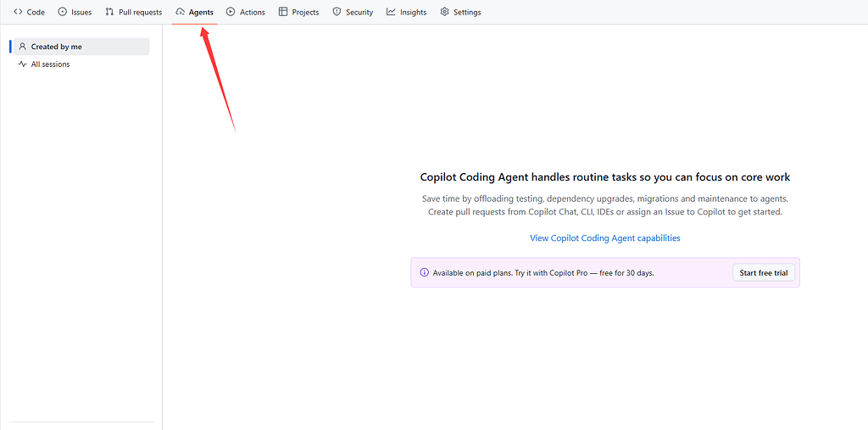Click the Copilot Coding Agent heading text
The width and height of the screenshot is (868, 430).
tap(605, 177)
